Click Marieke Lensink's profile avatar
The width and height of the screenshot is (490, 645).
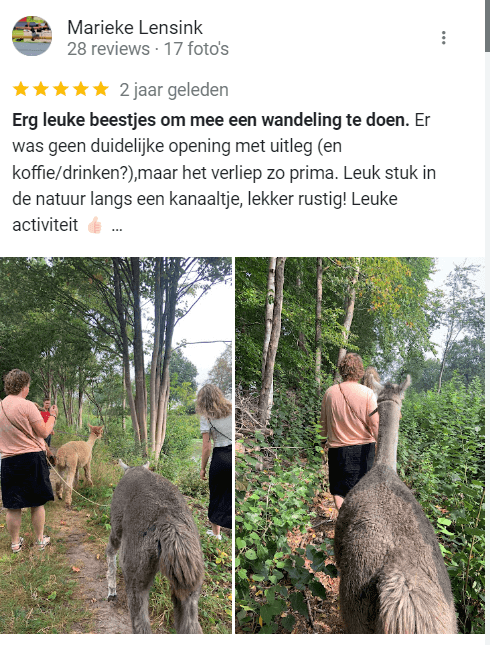[32, 36]
